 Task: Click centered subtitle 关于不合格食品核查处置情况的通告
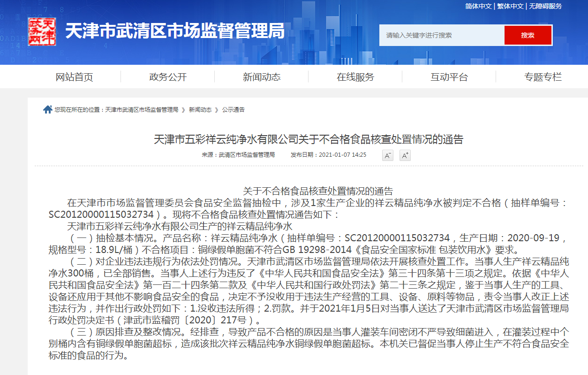tap(318, 191)
